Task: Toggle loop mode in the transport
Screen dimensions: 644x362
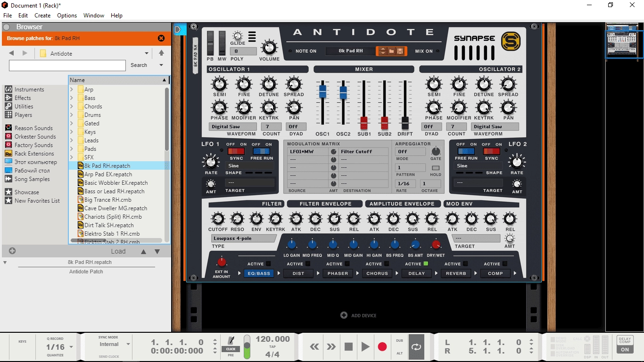Action: pyautogui.click(x=416, y=347)
